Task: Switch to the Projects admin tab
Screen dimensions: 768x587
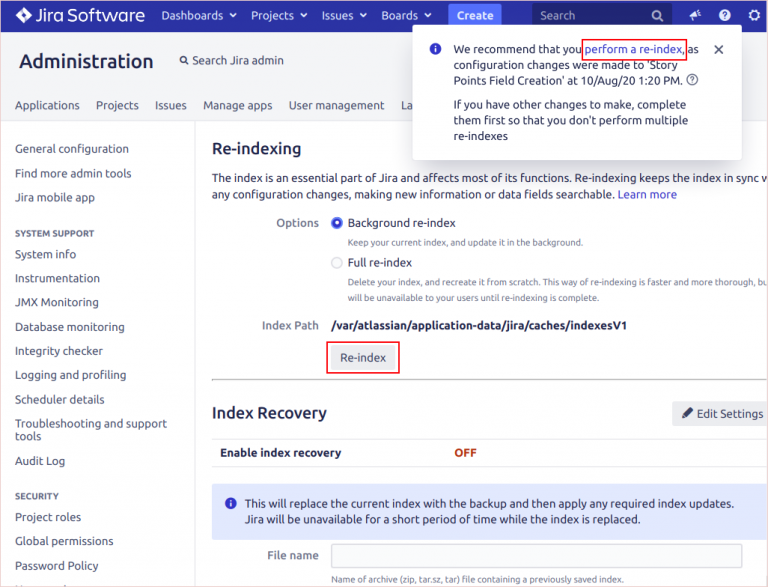Action: 117,105
